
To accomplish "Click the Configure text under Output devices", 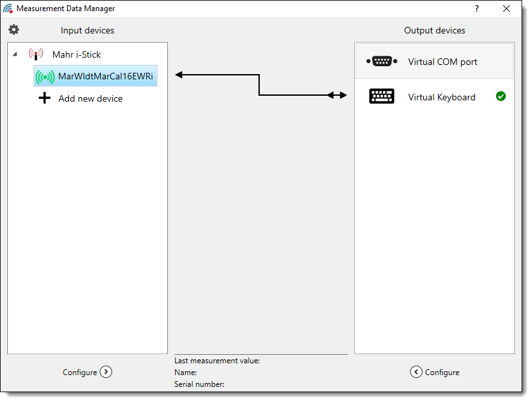I will [x=442, y=372].
